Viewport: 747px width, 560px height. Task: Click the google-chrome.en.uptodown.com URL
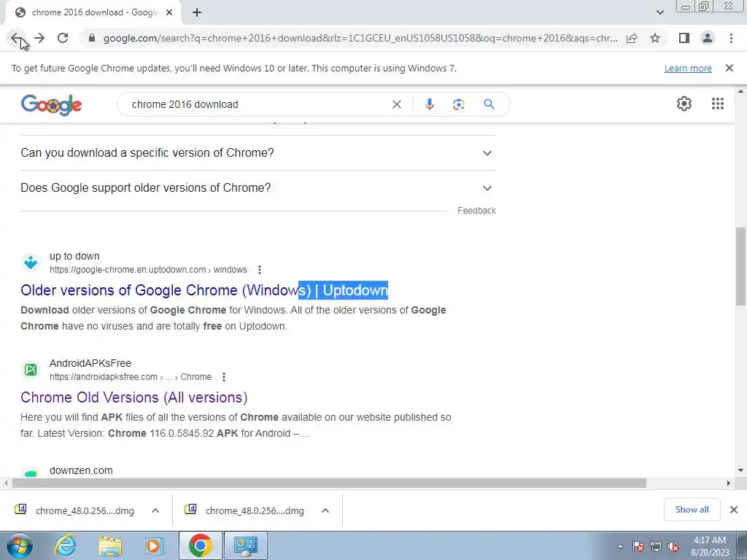click(x=147, y=270)
